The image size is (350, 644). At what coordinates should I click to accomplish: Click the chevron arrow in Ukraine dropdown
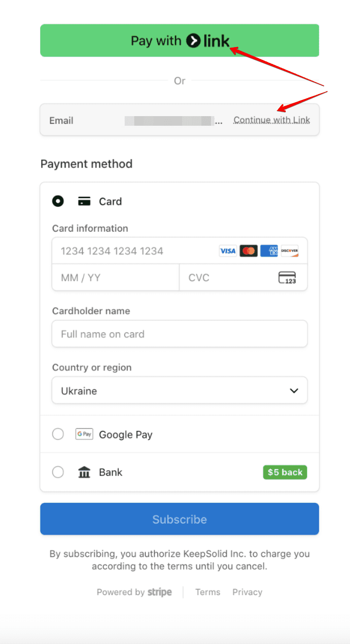click(294, 391)
